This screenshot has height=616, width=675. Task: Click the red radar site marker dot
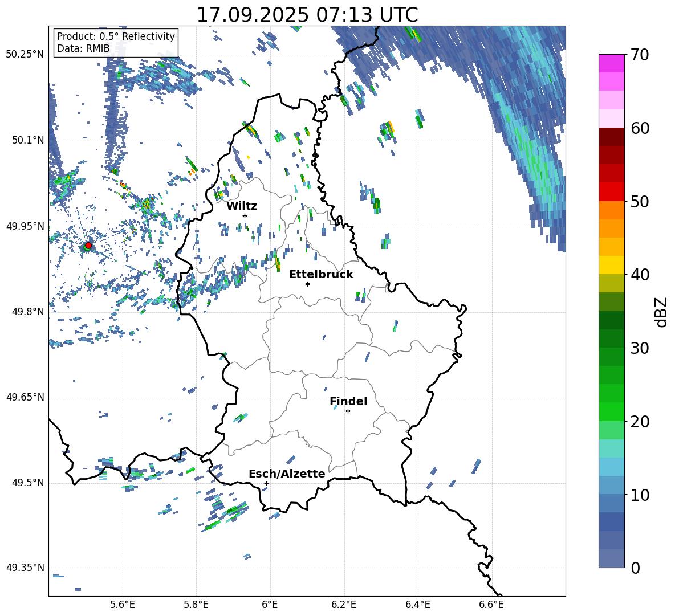[88, 246]
